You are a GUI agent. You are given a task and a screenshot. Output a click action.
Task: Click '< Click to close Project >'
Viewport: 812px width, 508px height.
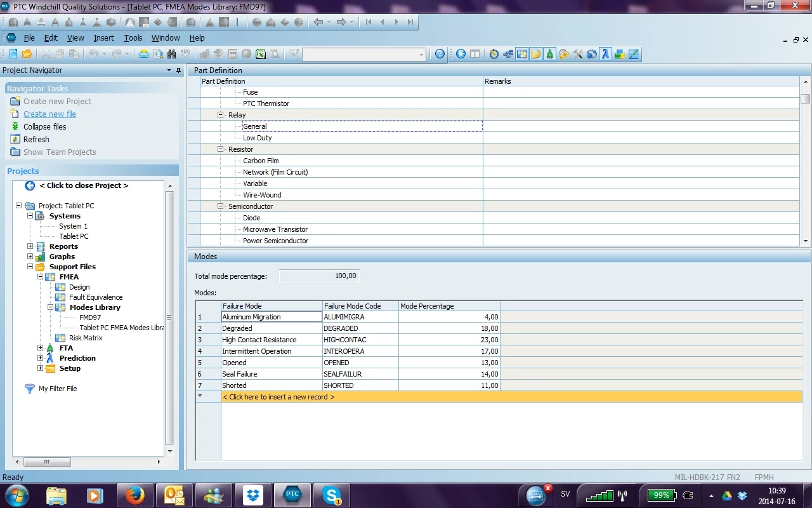[84, 185]
